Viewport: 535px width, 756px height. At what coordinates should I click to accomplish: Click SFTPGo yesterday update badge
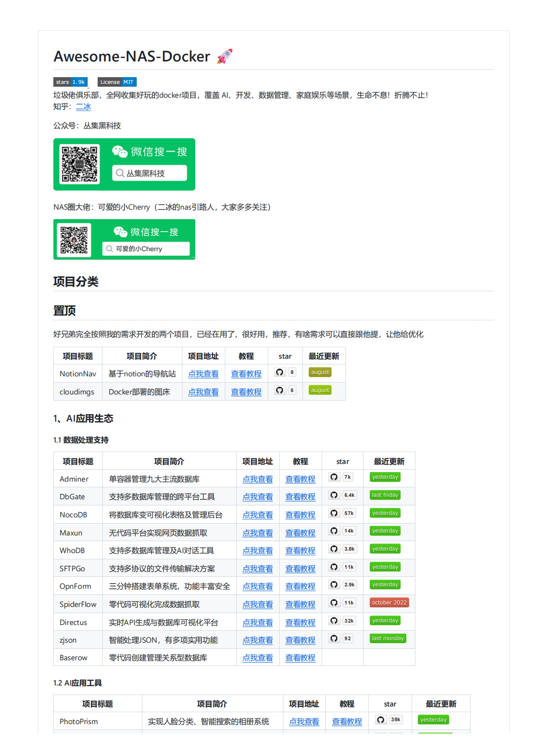pos(385,567)
